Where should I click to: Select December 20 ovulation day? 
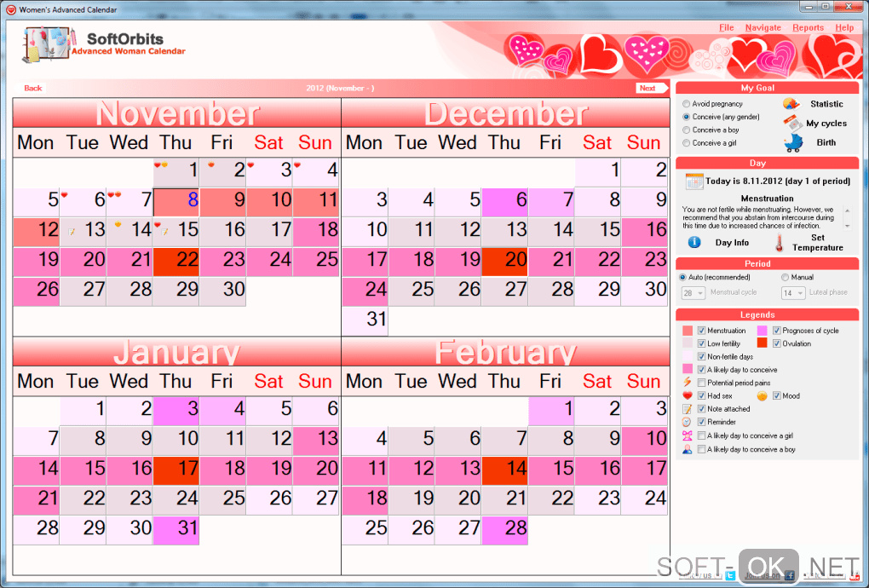point(505,262)
